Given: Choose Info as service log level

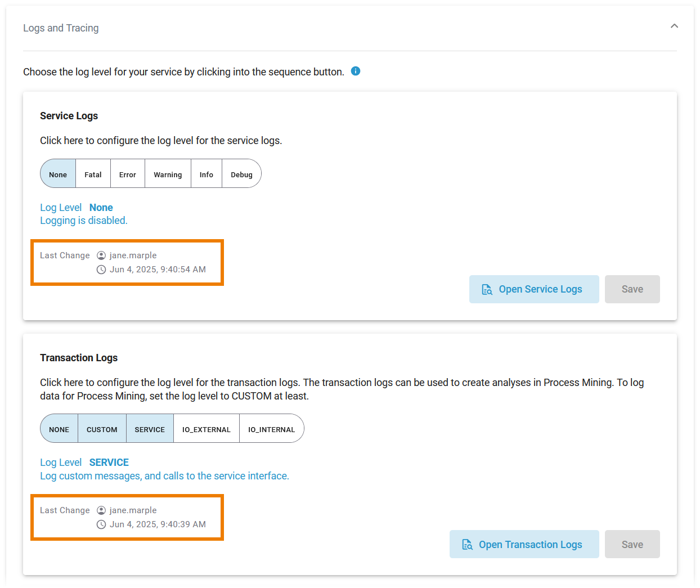Looking at the screenshot, I should (x=207, y=174).
